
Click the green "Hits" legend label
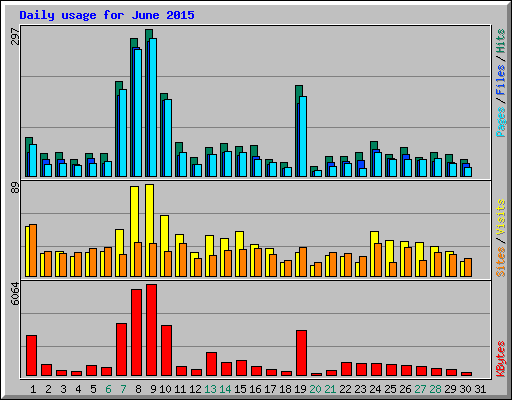point(500,41)
